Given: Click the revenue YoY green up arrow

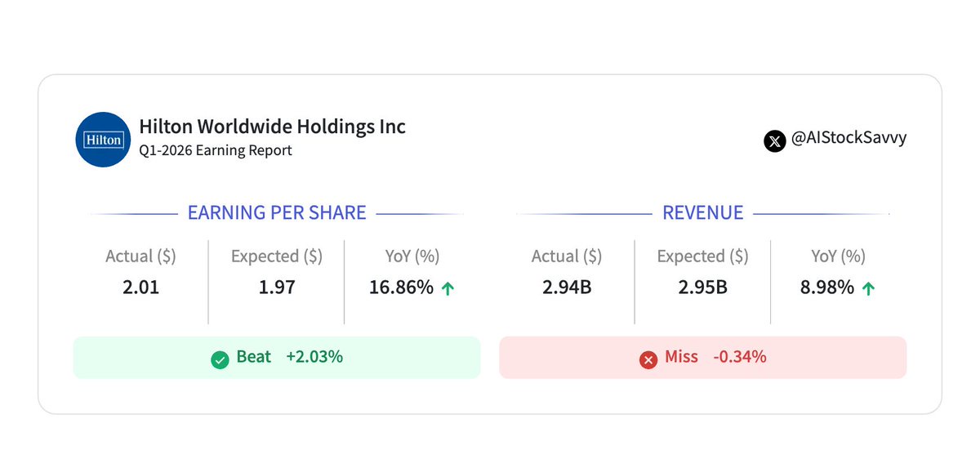Looking at the screenshot, I should pos(868,288).
